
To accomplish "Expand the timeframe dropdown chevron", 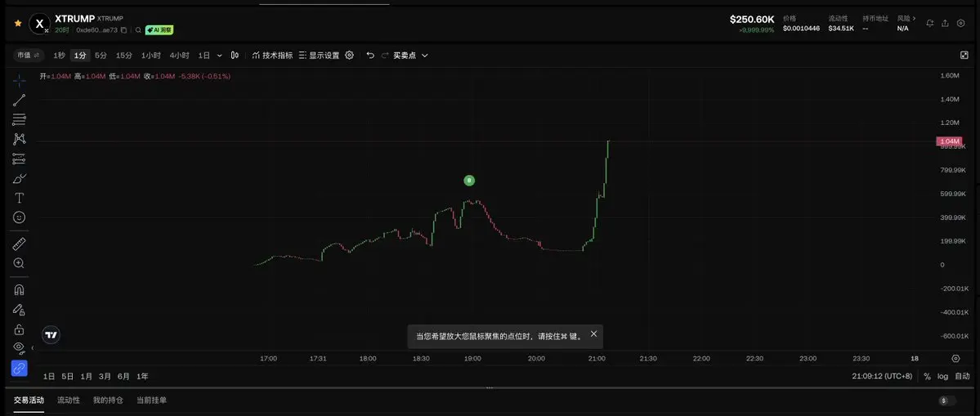I will coord(219,56).
